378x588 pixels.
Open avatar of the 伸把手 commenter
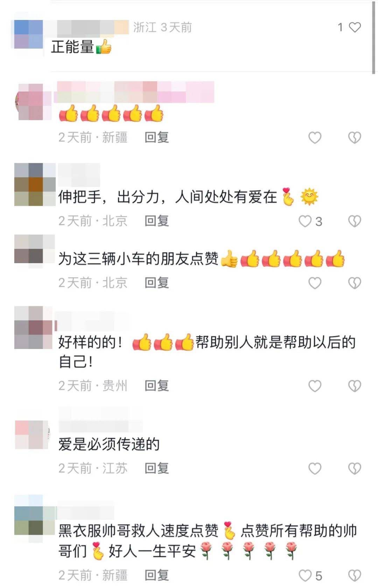pyautogui.click(x=35, y=184)
